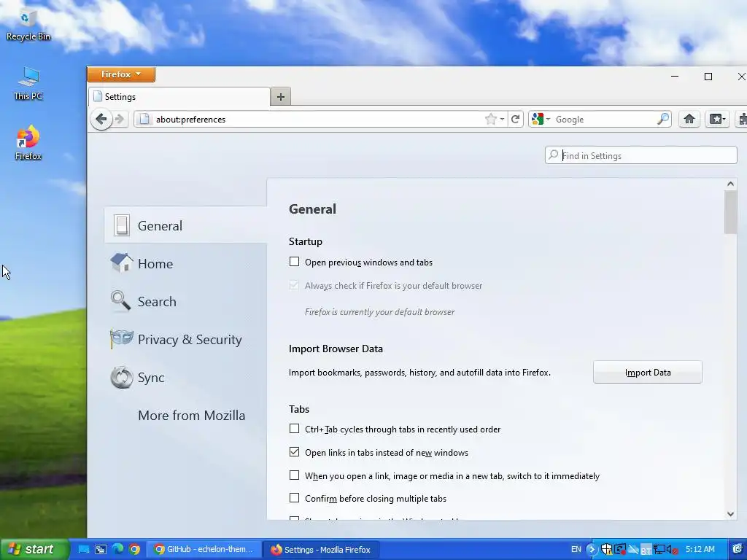Bookmark this page with the star

point(490,119)
